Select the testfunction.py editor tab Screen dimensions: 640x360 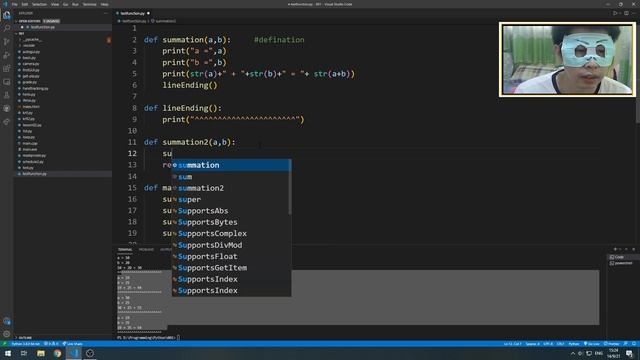pos(133,13)
